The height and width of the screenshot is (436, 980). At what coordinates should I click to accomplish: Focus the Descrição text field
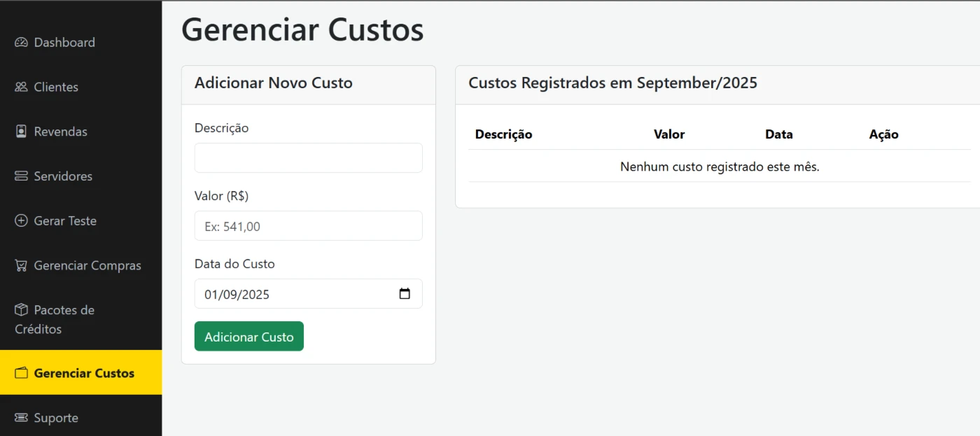(309, 158)
